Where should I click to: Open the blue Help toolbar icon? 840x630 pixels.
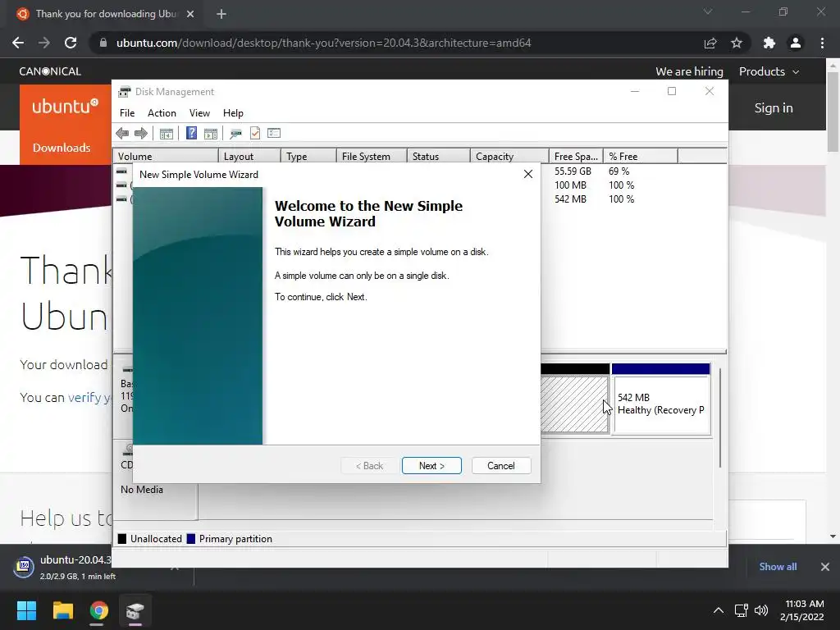191,134
